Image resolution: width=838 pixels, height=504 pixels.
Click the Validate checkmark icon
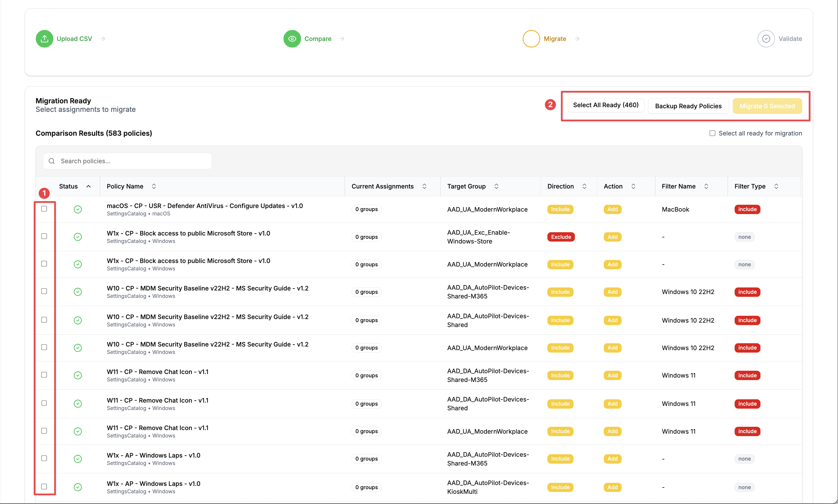point(766,38)
